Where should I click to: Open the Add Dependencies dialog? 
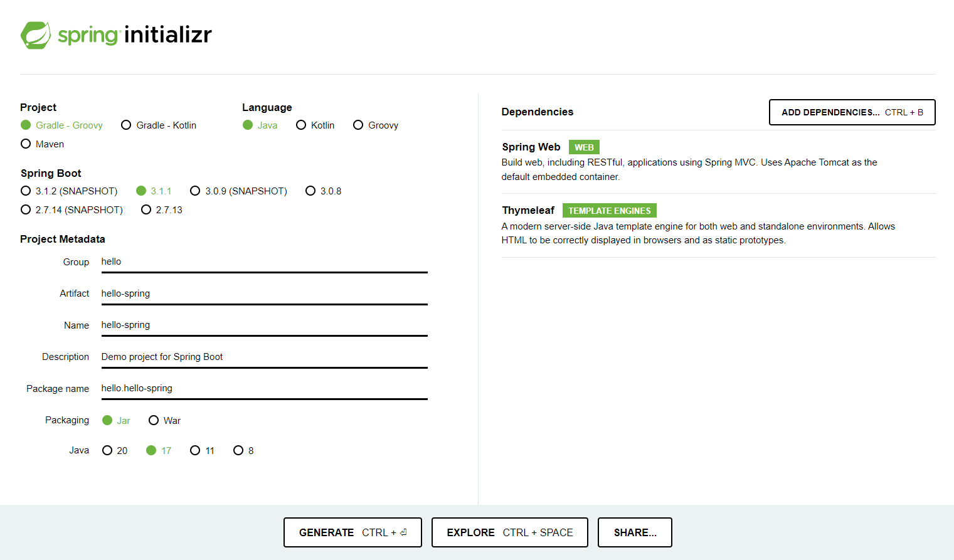click(852, 112)
